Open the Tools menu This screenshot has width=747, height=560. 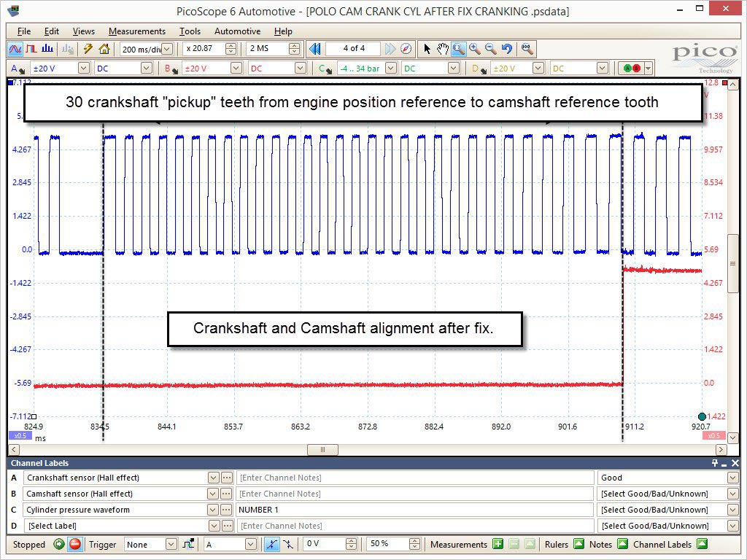190,31
